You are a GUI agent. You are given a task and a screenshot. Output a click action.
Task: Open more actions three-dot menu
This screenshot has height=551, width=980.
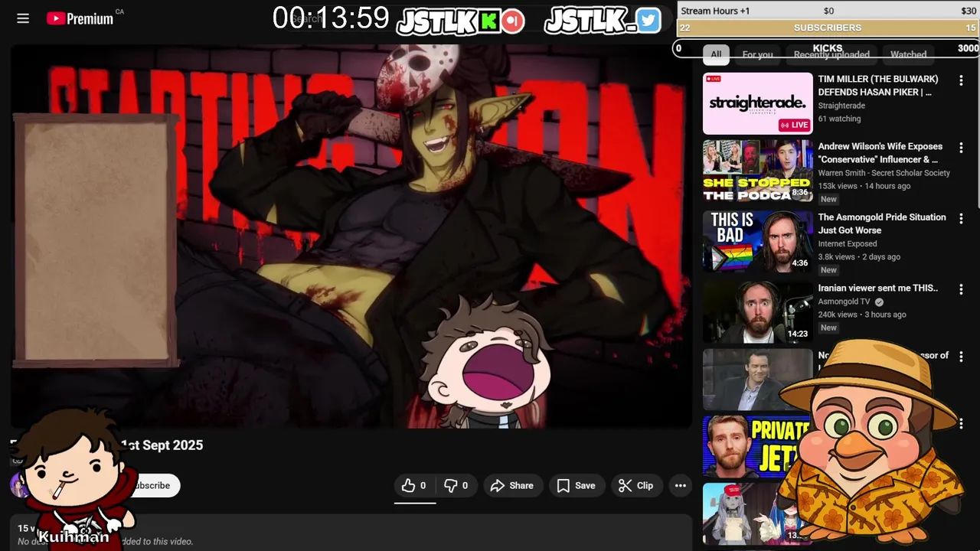pos(680,485)
